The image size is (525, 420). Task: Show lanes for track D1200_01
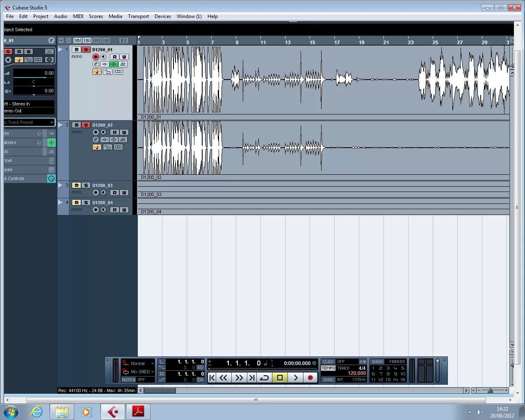[x=118, y=71]
